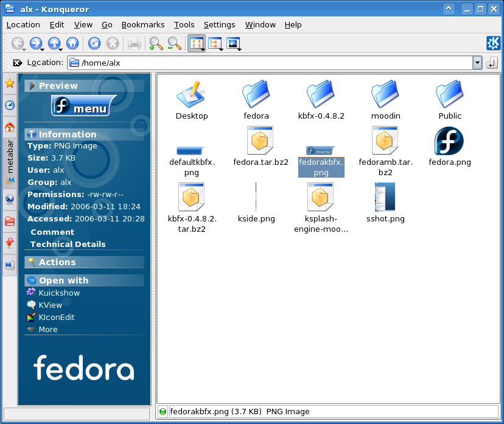The width and height of the screenshot is (504, 424).
Task: Select the Public folder
Action: [450, 100]
